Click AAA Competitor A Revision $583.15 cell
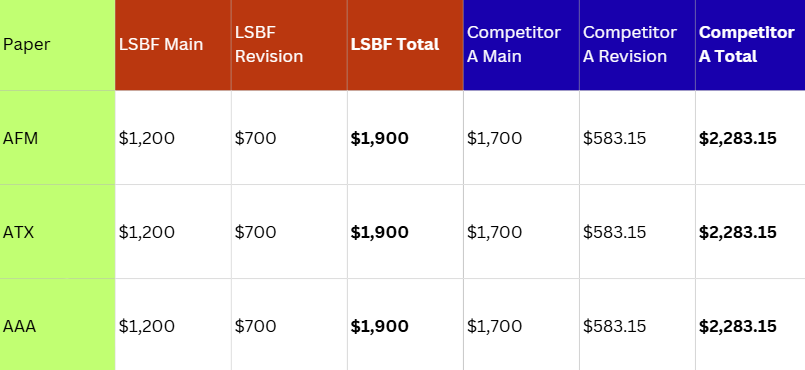805x370 pixels. tap(637, 325)
